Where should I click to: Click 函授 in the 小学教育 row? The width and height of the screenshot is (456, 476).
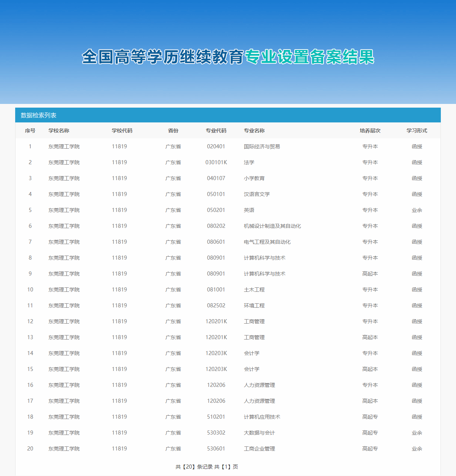click(417, 178)
